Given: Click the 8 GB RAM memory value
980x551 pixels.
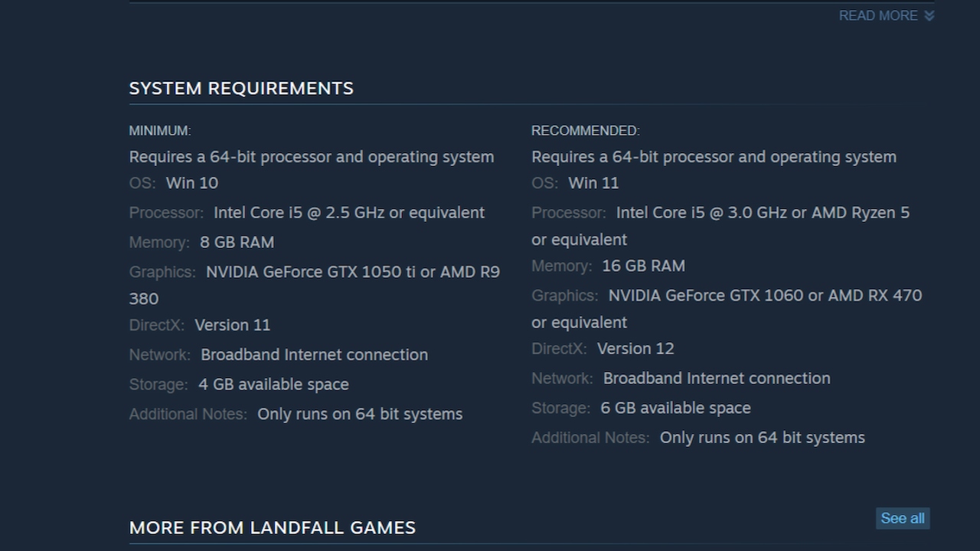Looking at the screenshot, I should click(237, 242).
